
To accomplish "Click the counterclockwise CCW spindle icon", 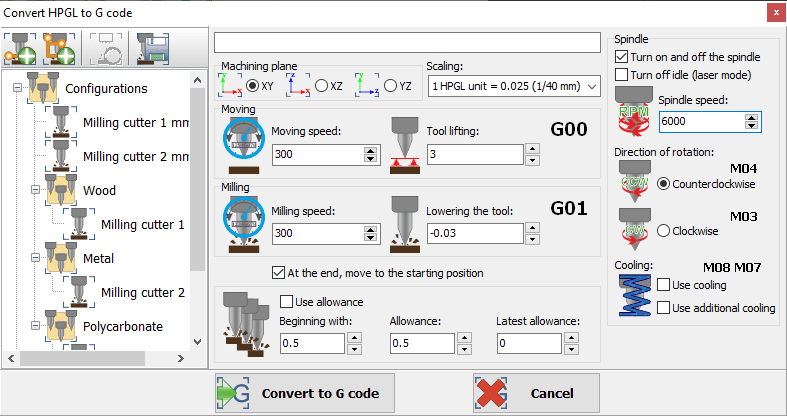I will (x=635, y=182).
